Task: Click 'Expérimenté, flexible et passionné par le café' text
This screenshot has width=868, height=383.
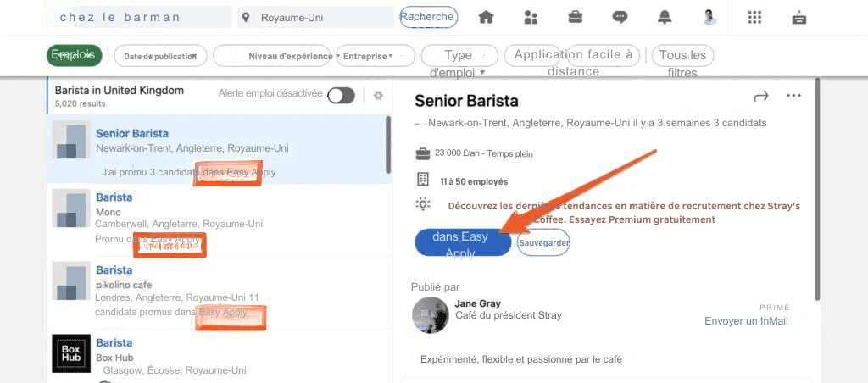Action: pos(521,360)
